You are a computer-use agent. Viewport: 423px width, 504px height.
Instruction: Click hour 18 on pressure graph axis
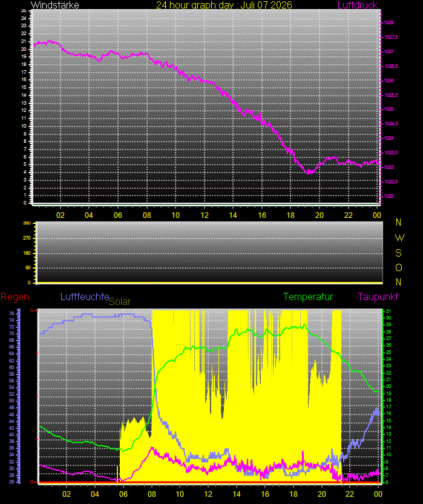(x=290, y=215)
